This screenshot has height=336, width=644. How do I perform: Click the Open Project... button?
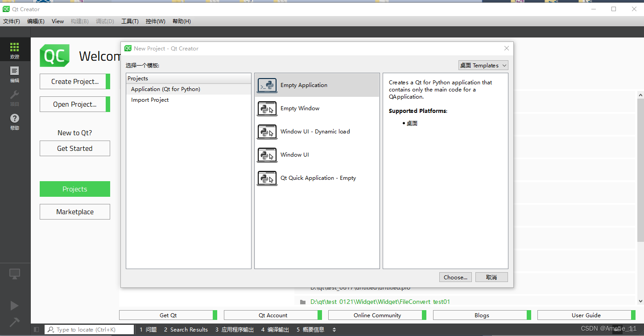[75, 104]
